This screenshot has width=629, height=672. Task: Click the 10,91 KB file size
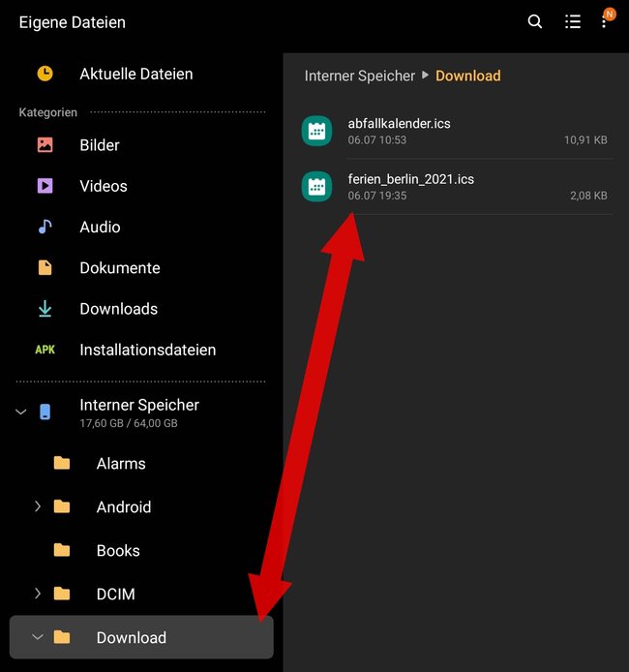[x=585, y=139]
